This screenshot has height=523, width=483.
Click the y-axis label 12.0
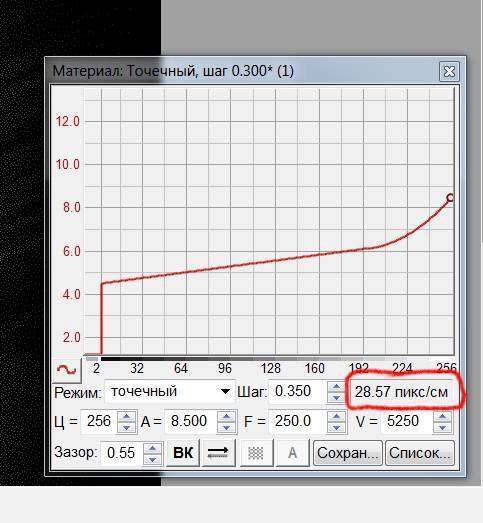point(68,121)
